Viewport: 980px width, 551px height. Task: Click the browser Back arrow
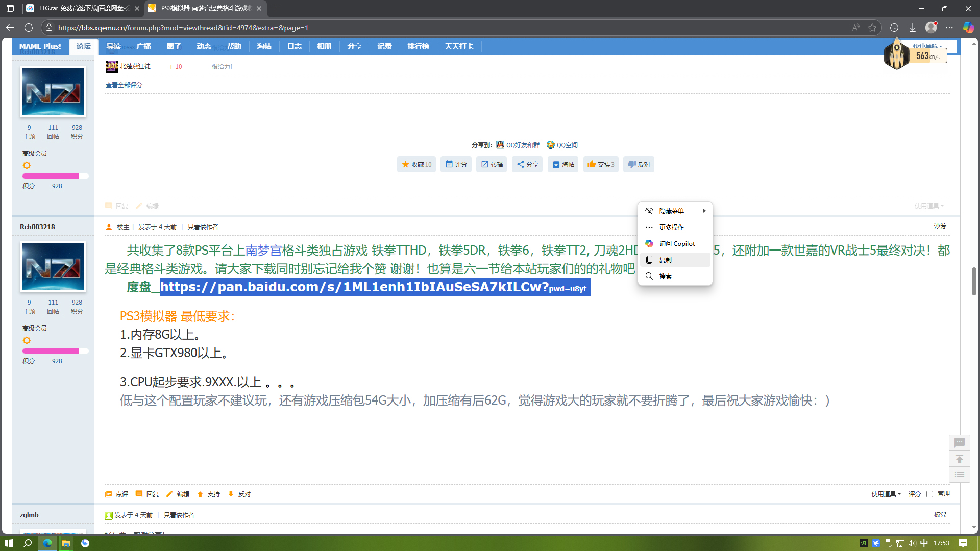tap(10, 28)
